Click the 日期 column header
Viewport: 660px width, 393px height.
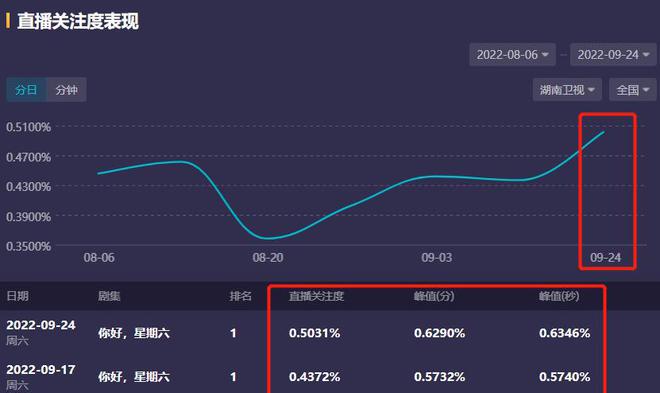(x=18, y=296)
